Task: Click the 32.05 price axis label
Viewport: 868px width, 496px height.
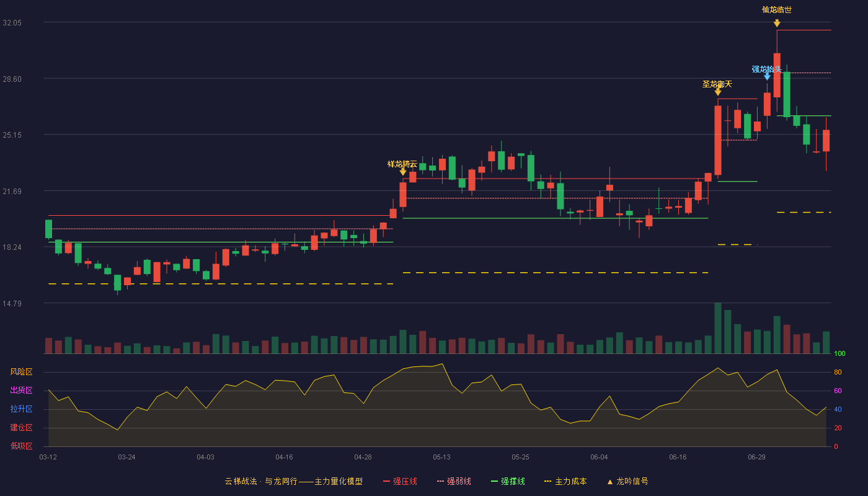Action: point(12,22)
